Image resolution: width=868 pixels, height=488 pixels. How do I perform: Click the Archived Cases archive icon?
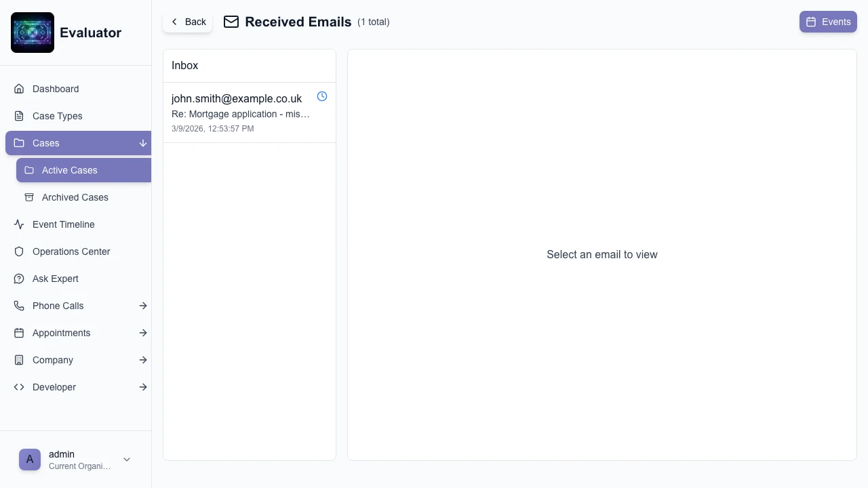click(29, 197)
